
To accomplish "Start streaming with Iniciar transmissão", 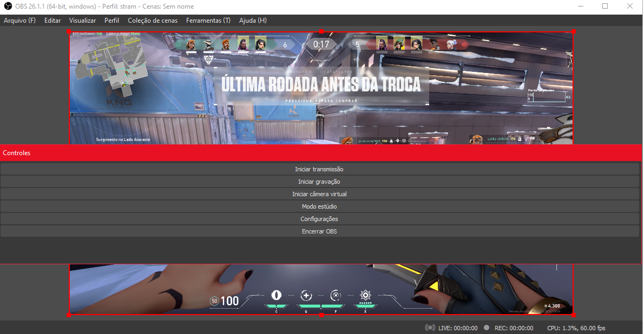I will pos(319,169).
